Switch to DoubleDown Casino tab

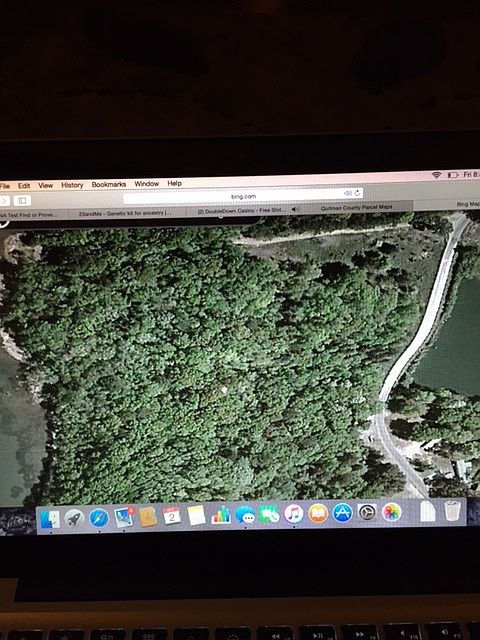243,210
